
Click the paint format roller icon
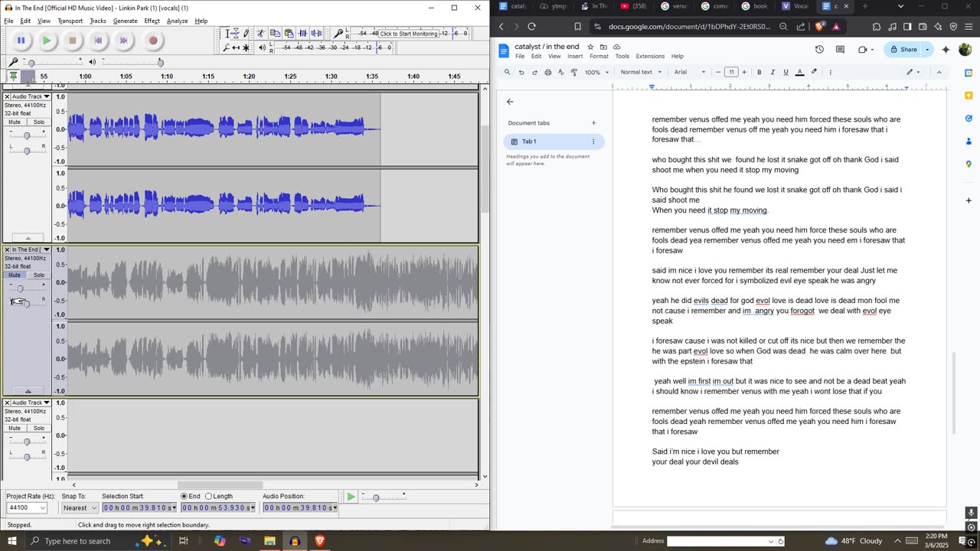[x=573, y=73]
